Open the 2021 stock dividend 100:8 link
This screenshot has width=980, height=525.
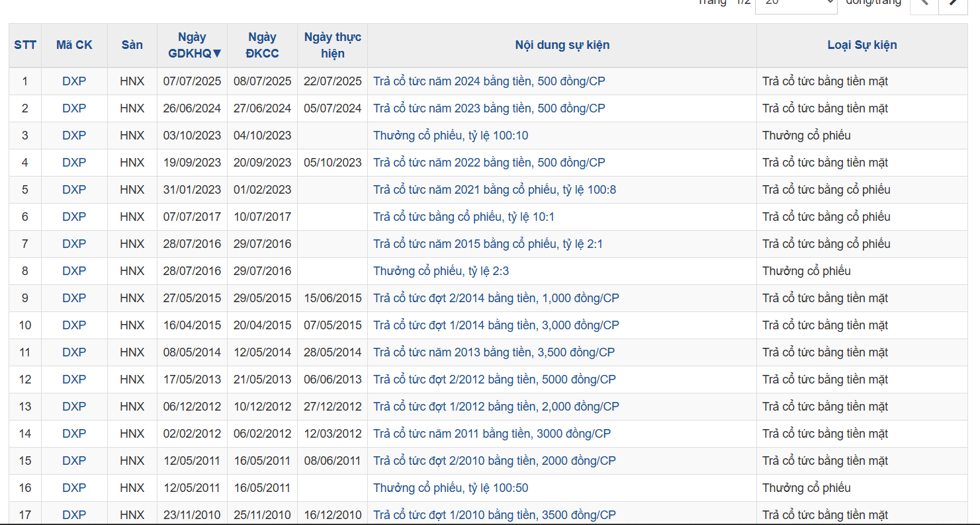click(x=494, y=190)
